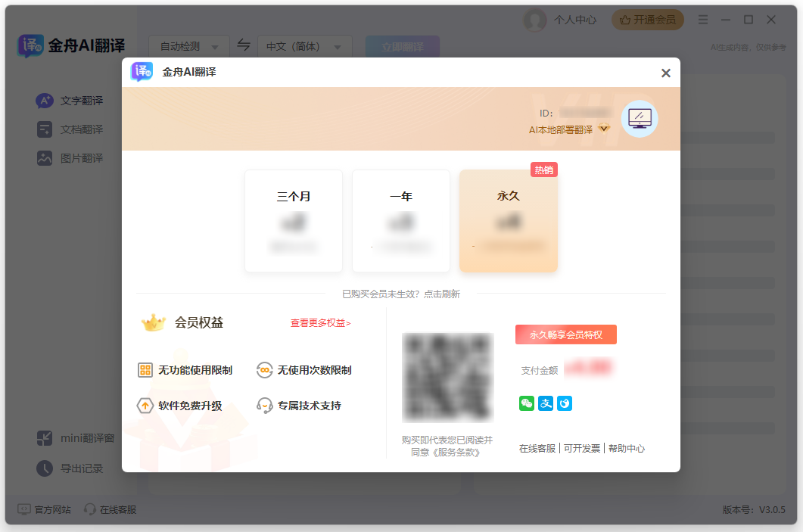The width and height of the screenshot is (803, 532).
Task: Click the diamond icon beside AI本地部署翻译
Action: (604, 129)
